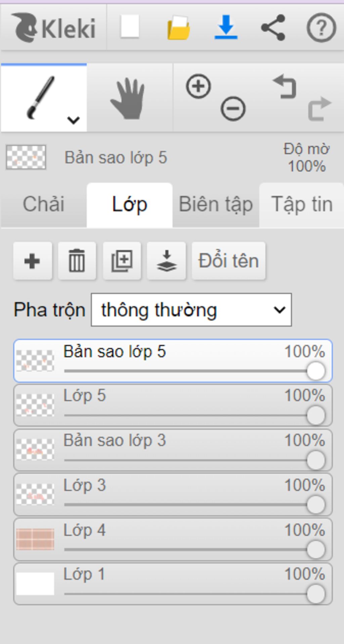Merge layer down with stack icon
The width and height of the screenshot is (344, 644).
(x=166, y=261)
